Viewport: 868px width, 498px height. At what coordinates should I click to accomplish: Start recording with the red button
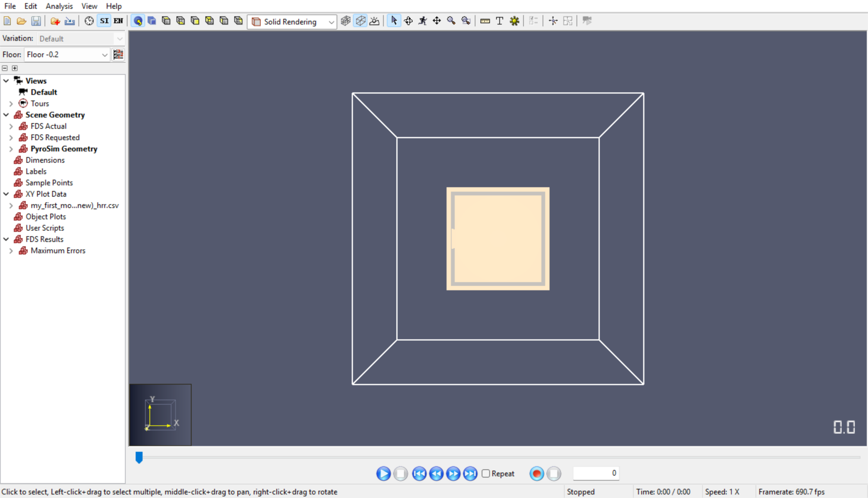[537, 474]
